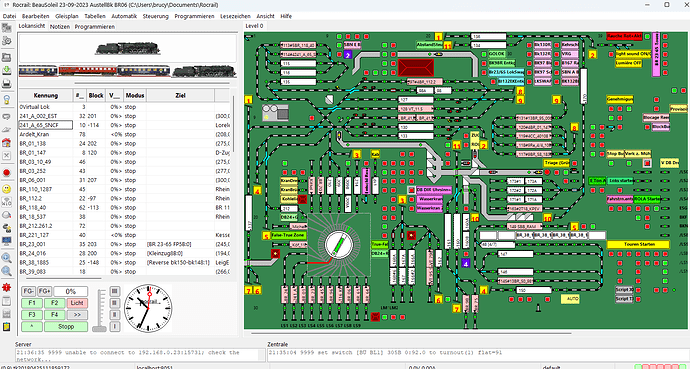Sort loco list by Ziel column header

[x=180, y=95]
